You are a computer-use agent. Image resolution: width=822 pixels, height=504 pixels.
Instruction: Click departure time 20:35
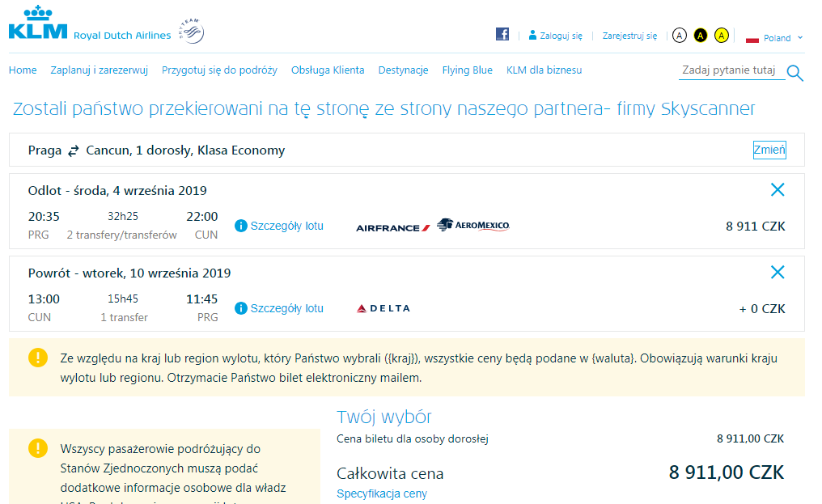[x=44, y=217]
